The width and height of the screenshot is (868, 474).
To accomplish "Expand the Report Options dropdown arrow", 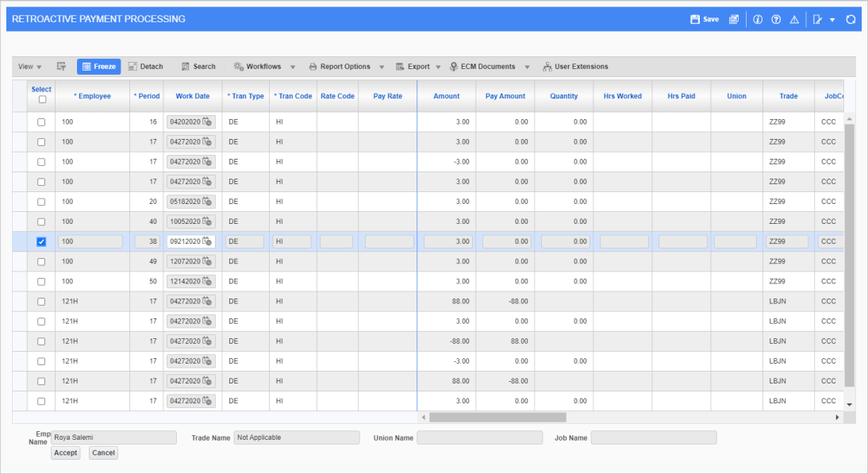I will tap(382, 67).
